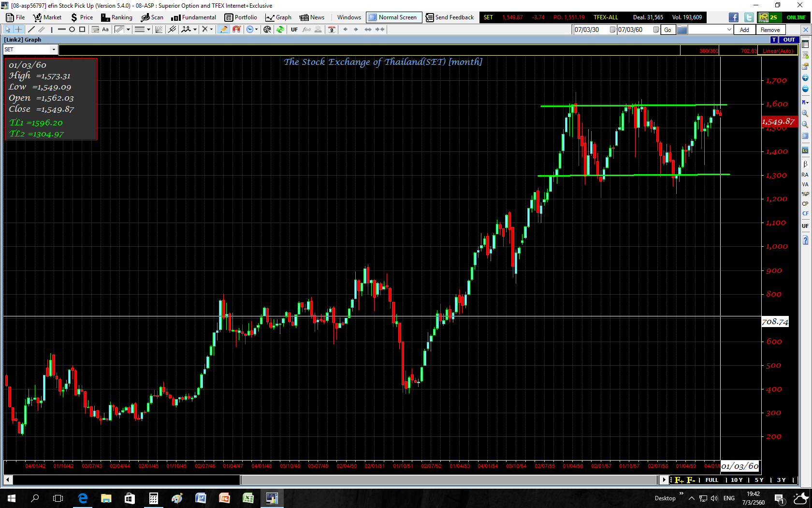Open the color palette tool
This screenshot has width=812, height=508.
[x=267, y=30]
